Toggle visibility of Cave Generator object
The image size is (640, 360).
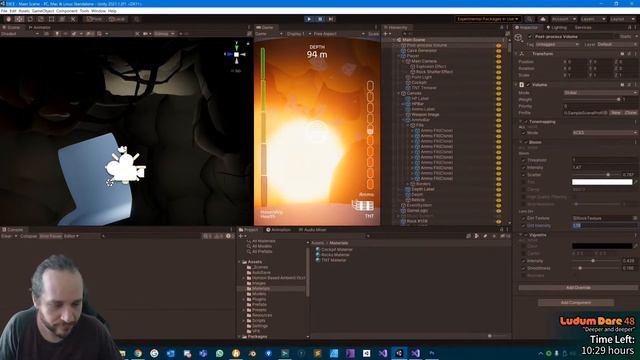point(498,51)
